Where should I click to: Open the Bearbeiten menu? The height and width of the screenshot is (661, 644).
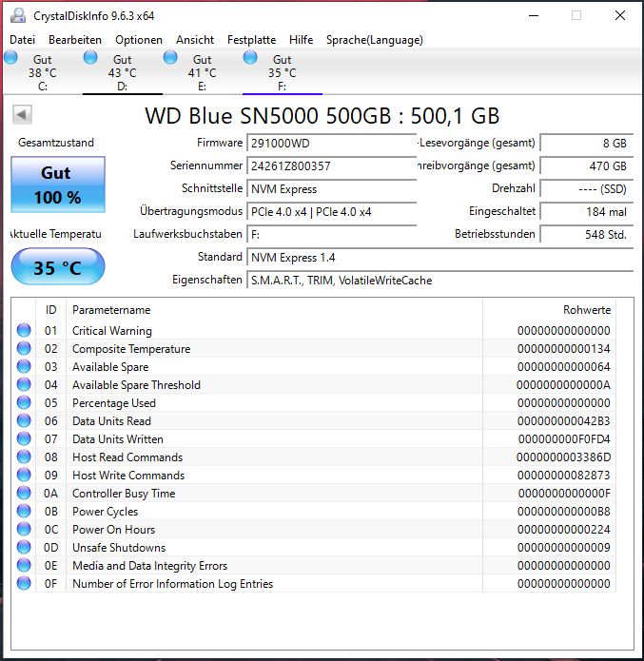tap(75, 40)
